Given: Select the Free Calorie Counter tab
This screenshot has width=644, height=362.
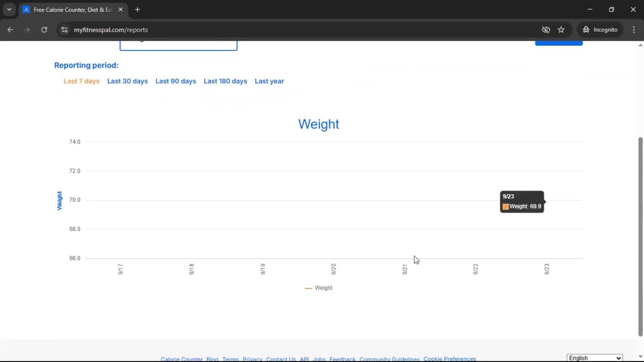Looking at the screenshot, I should point(73,10).
